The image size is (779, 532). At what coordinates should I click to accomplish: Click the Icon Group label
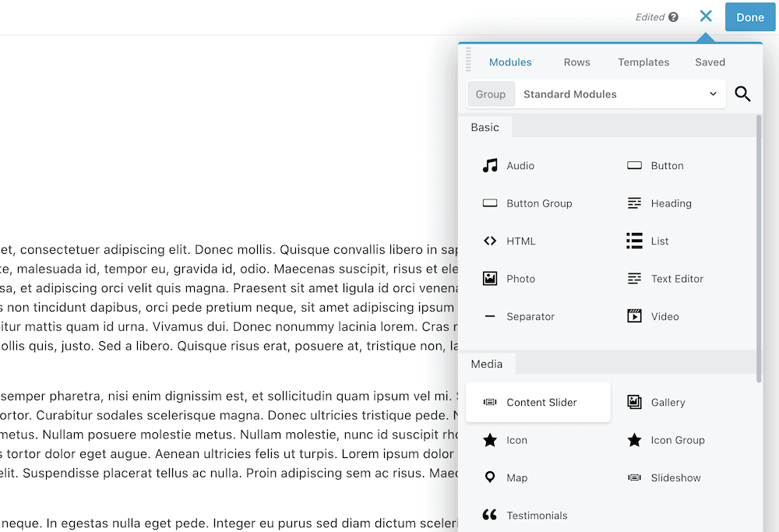pos(678,441)
